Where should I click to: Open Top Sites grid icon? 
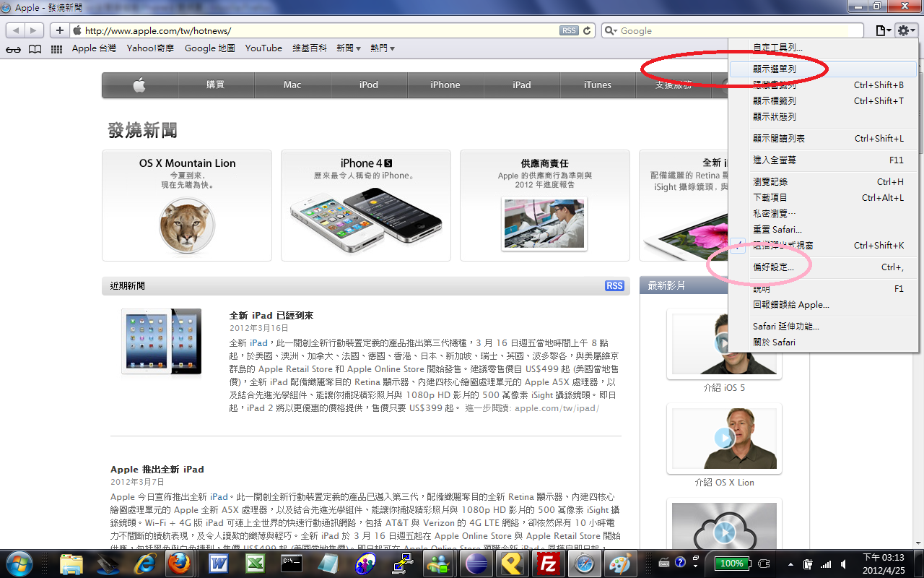click(56, 49)
